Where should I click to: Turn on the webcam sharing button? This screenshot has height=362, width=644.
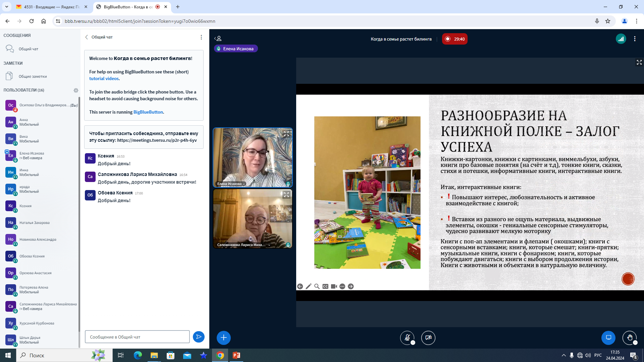pyautogui.click(x=428, y=338)
